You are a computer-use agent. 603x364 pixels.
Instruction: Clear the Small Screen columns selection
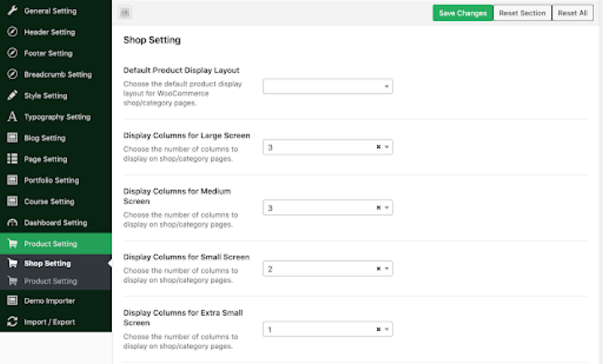click(x=379, y=268)
